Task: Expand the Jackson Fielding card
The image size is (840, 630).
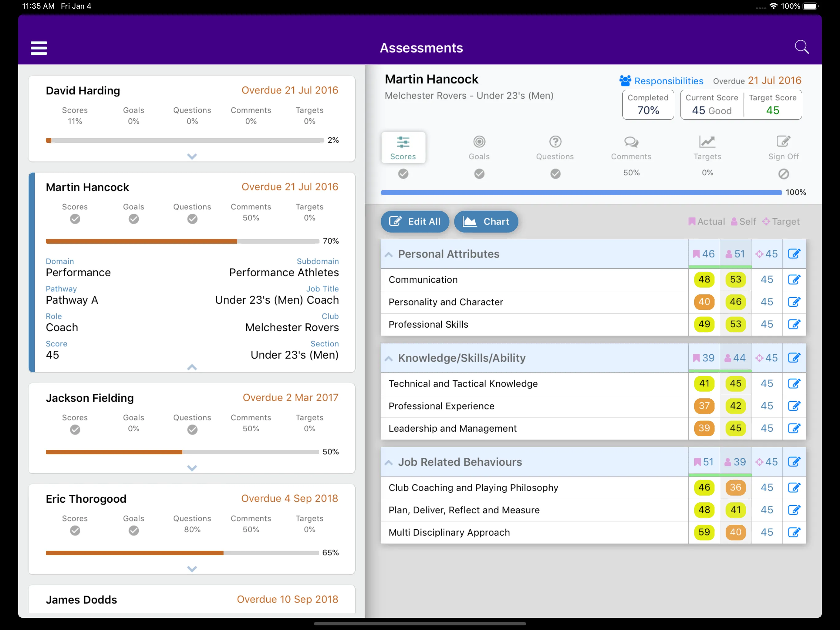Action: click(192, 468)
